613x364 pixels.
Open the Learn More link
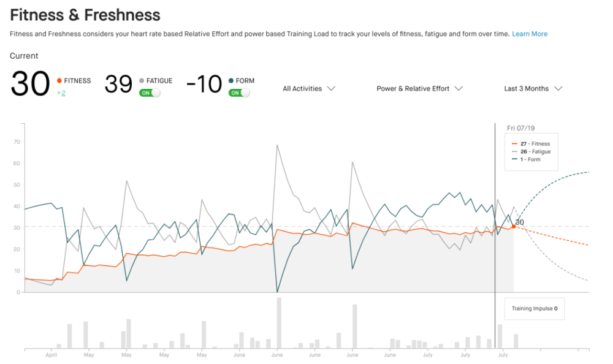point(530,34)
